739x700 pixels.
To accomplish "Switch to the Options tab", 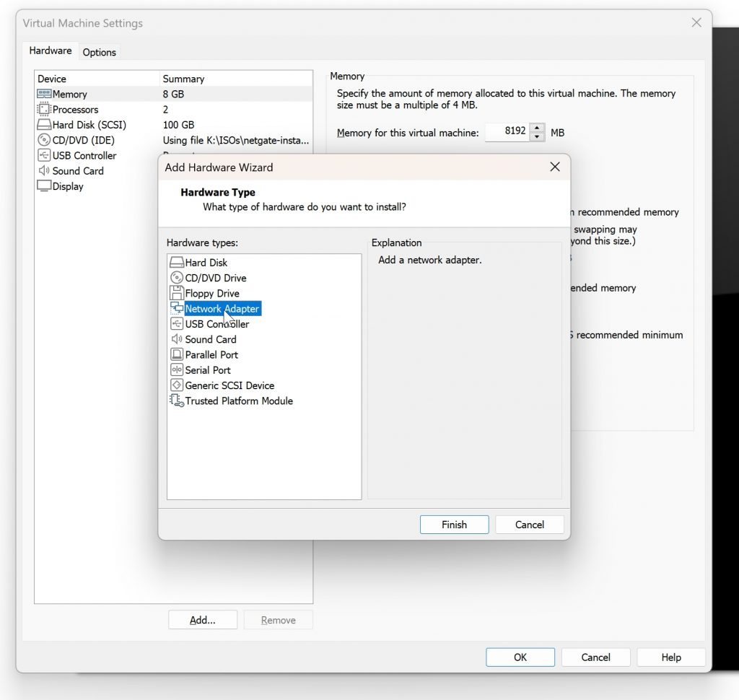I will pyautogui.click(x=99, y=53).
